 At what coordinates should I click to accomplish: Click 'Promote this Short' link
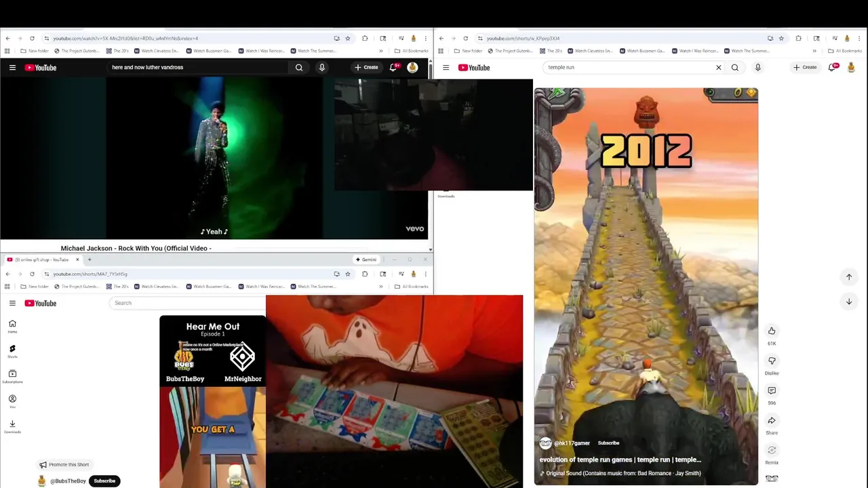click(64, 464)
